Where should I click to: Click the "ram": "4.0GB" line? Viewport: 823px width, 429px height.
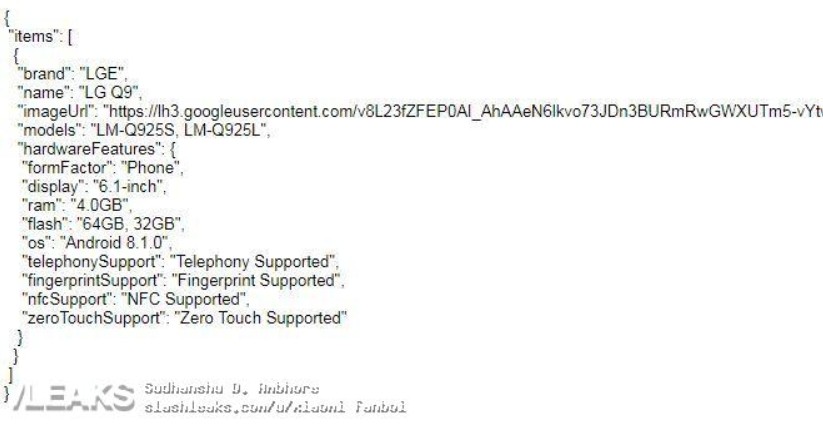(77, 205)
